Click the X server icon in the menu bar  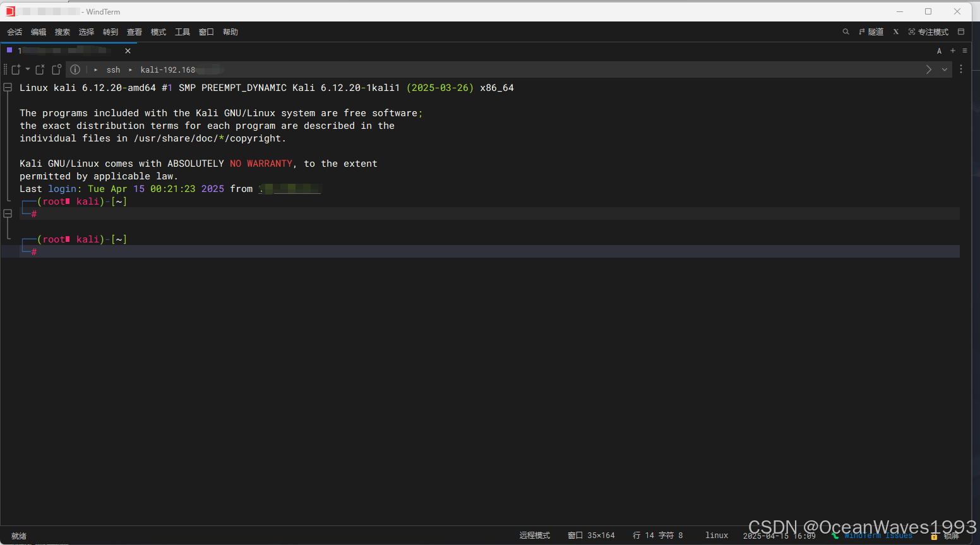895,32
